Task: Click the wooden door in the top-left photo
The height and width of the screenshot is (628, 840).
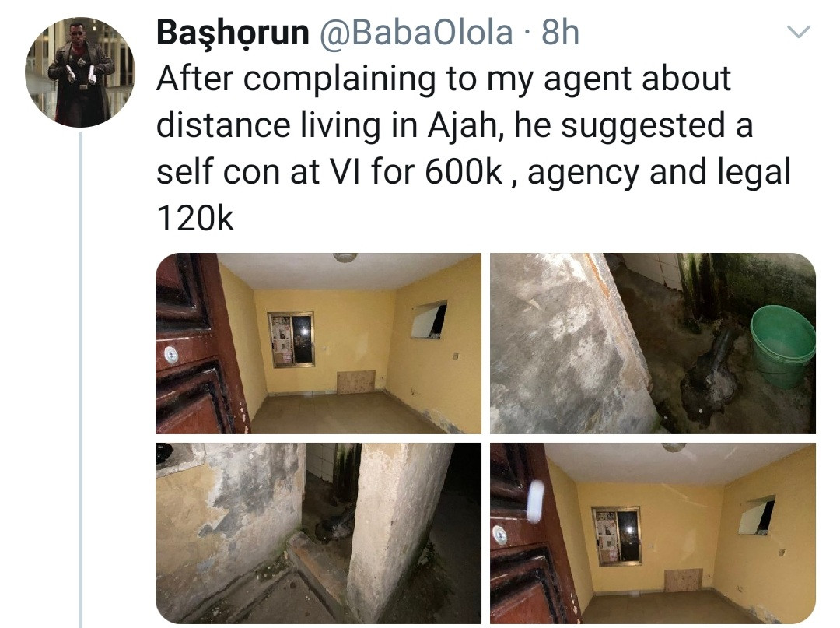Action: click(x=198, y=343)
